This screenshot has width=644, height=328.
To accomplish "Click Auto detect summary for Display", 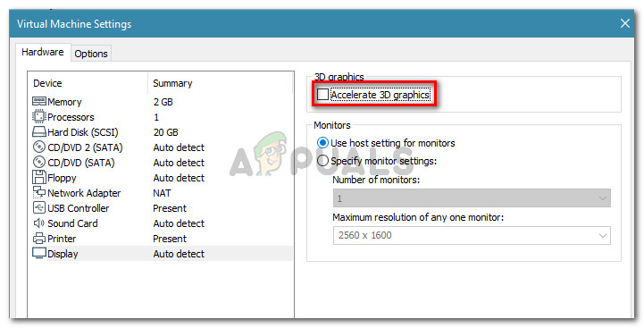I will (179, 254).
